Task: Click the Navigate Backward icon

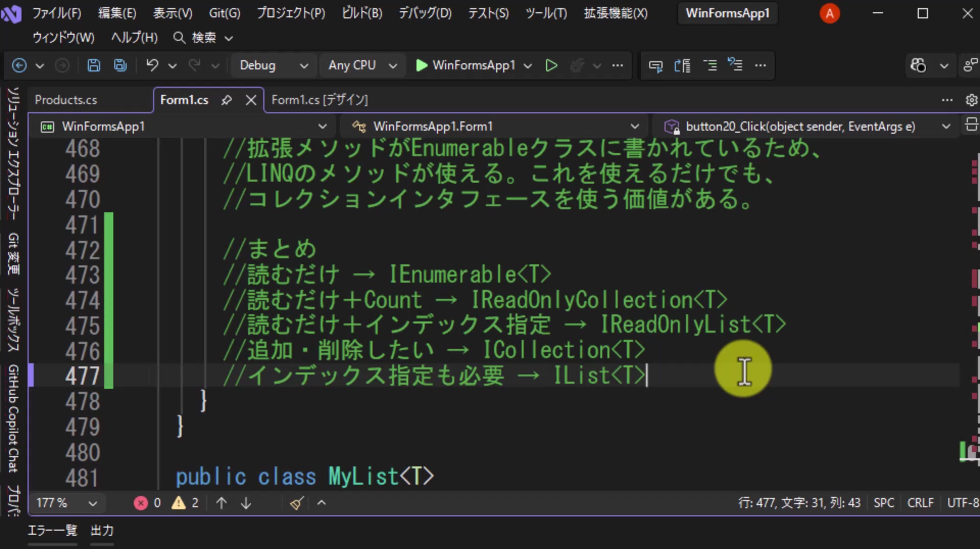Action: point(19,65)
